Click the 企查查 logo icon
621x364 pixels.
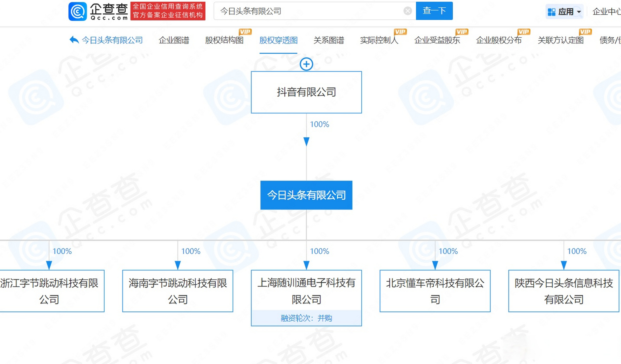tap(78, 11)
